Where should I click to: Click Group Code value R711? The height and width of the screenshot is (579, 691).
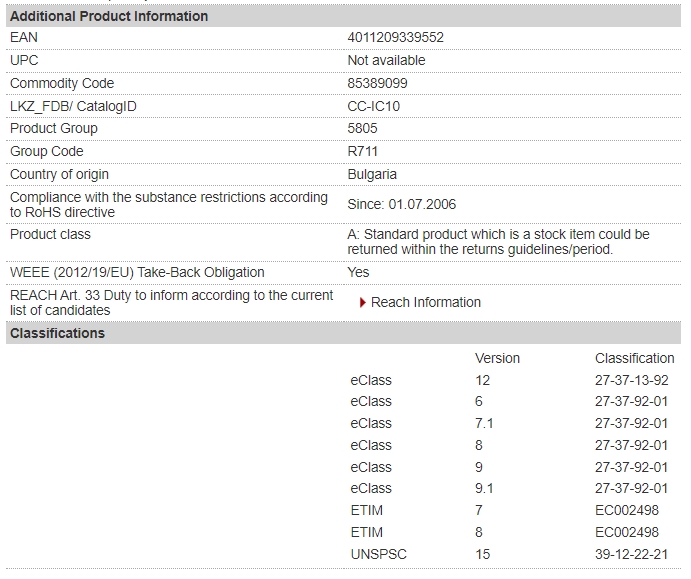[362, 151]
